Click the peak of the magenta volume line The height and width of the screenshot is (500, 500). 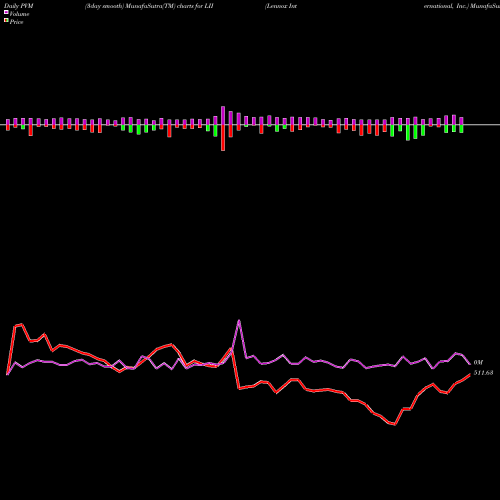tap(239, 321)
